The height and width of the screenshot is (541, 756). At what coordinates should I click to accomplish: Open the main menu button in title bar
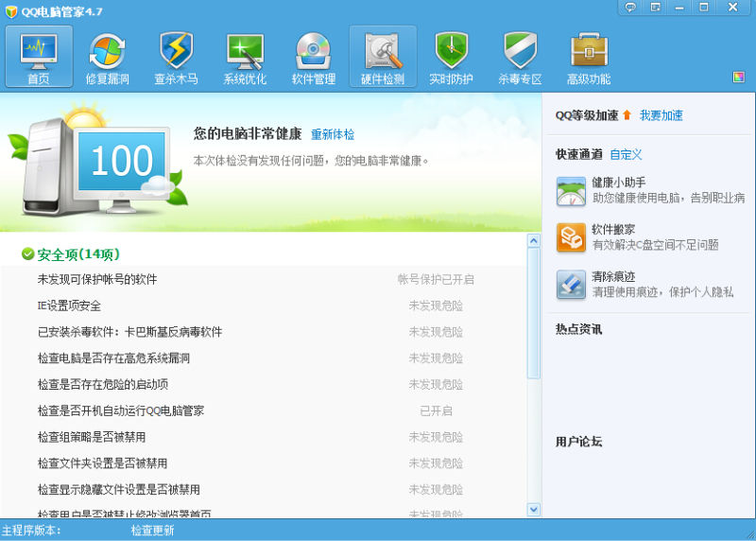click(656, 8)
